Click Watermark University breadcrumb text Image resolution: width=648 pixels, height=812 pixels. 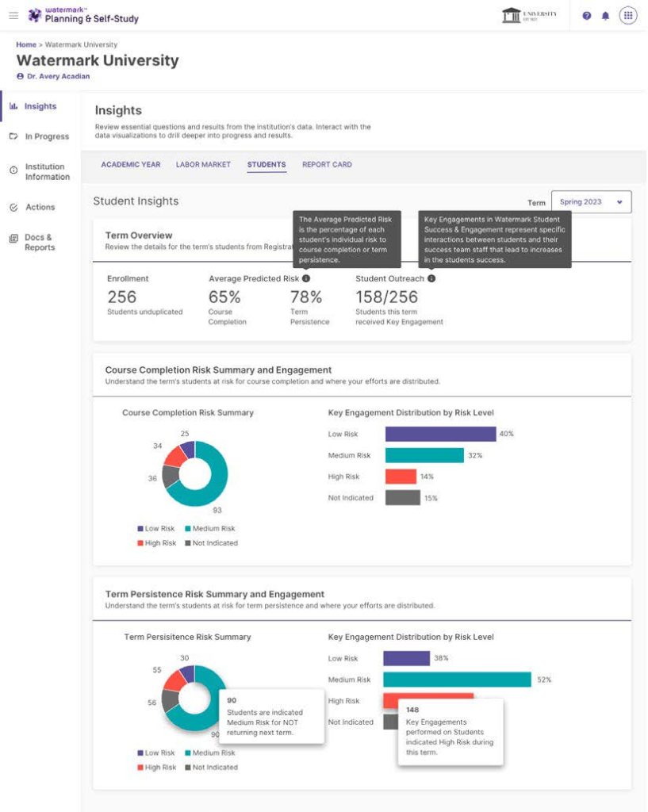point(82,44)
